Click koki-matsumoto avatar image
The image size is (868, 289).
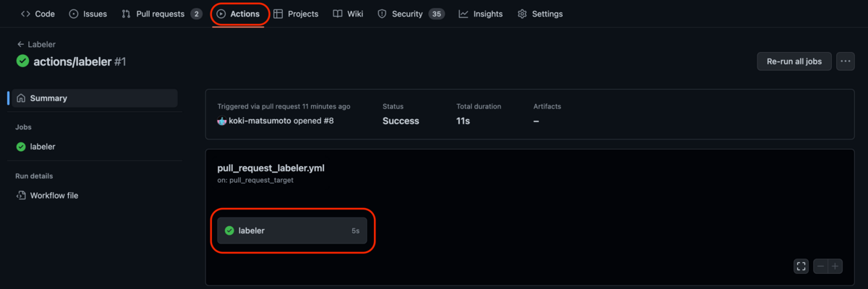222,121
